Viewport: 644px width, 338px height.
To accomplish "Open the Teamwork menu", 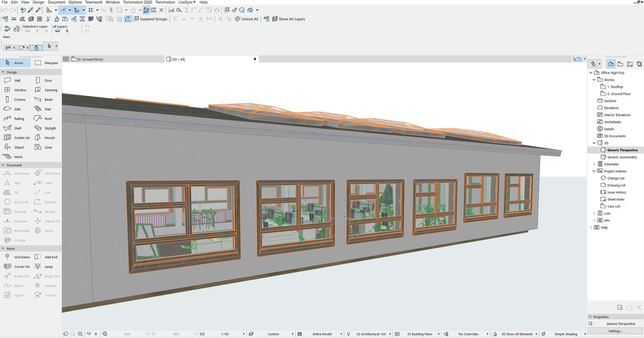I will (x=94, y=2).
